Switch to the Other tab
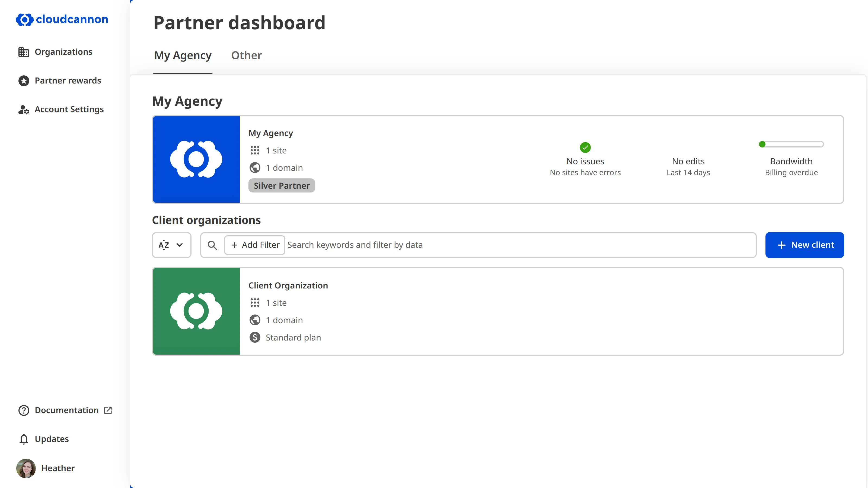The height and width of the screenshot is (488, 868). point(246,55)
